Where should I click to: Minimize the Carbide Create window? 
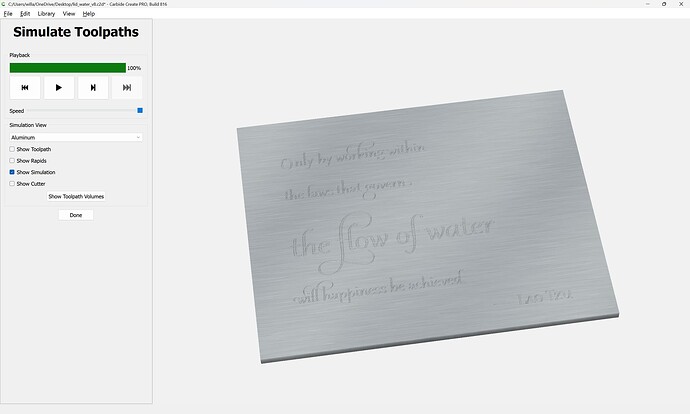coord(648,4)
